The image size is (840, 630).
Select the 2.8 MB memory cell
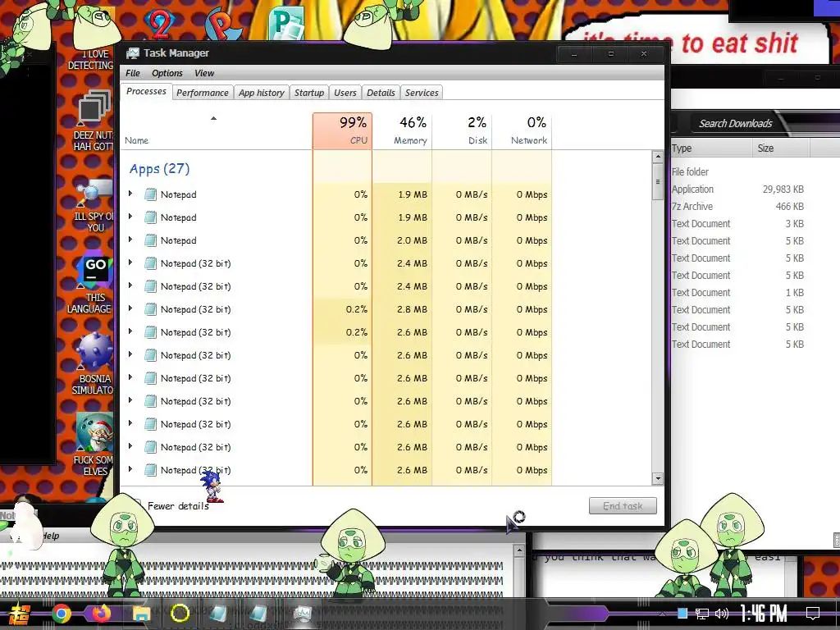402,309
